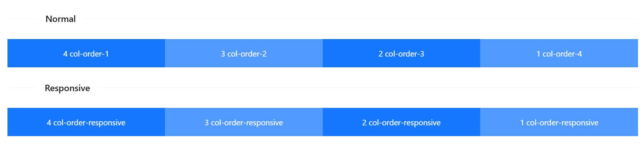Click the 'Normal' divider heading
Image resolution: width=644 pixels, height=151 pixels.
point(60,19)
